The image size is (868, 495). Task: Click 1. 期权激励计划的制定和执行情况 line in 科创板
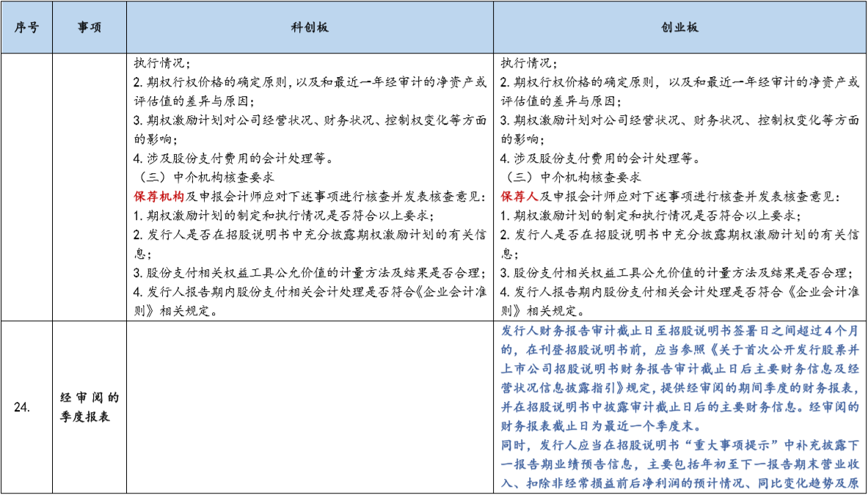(x=283, y=215)
